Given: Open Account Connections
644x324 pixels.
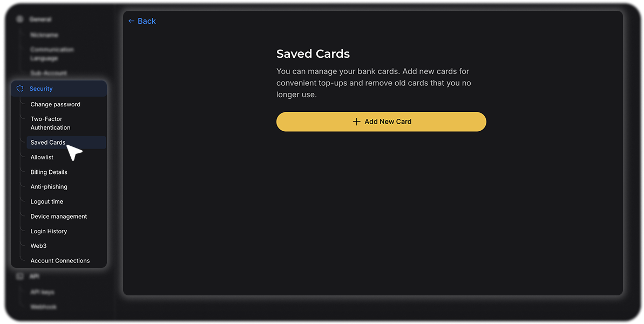Looking at the screenshot, I should [x=60, y=261].
